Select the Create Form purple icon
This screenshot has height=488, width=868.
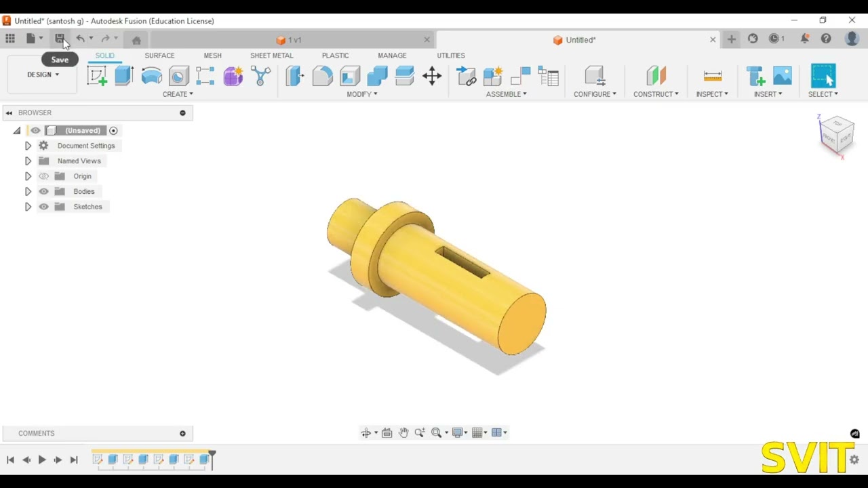(233, 76)
